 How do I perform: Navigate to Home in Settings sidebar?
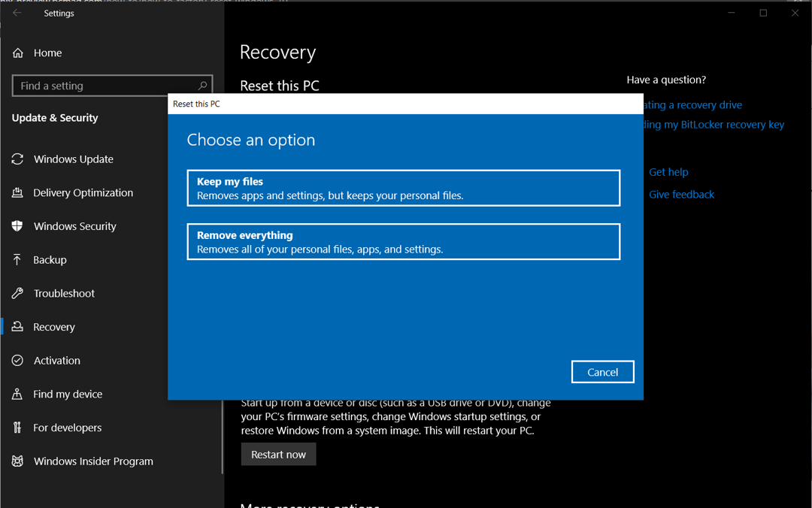pyautogui.click(x=45, y=53)
